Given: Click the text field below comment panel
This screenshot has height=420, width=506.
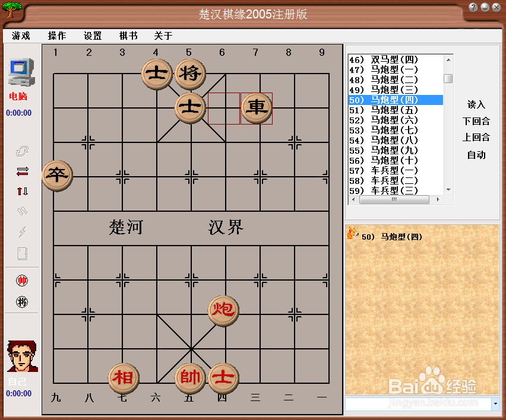Looking at the screenshot, I should 419,404.
